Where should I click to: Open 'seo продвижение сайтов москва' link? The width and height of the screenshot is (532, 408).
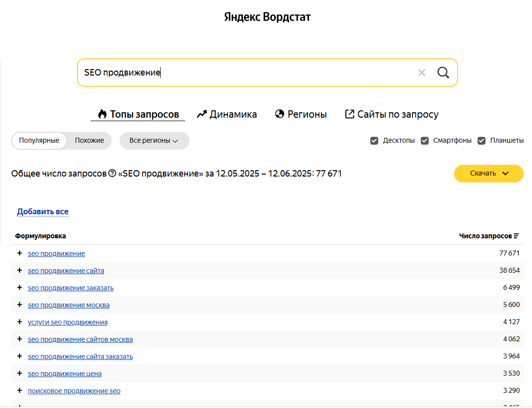pos(80,339)
